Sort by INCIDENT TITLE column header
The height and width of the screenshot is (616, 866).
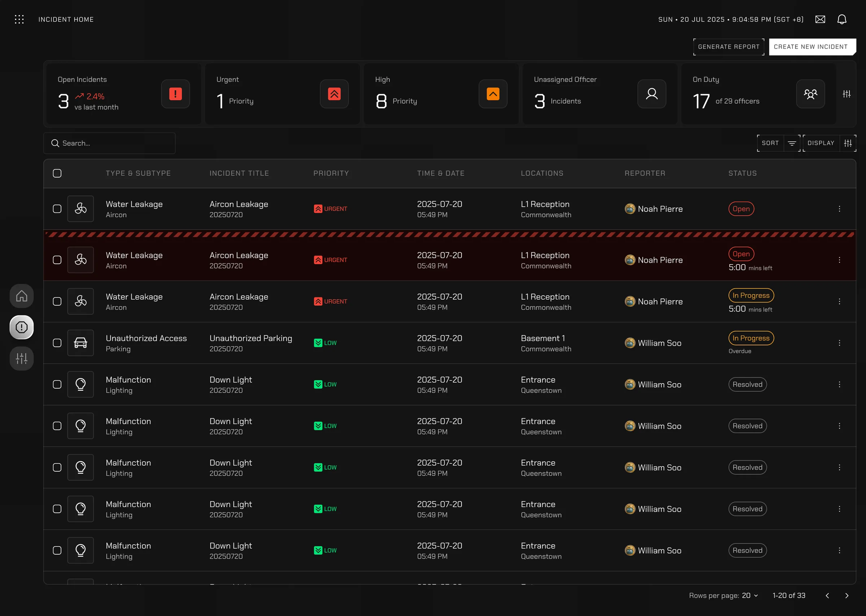(x=239, y=173)
